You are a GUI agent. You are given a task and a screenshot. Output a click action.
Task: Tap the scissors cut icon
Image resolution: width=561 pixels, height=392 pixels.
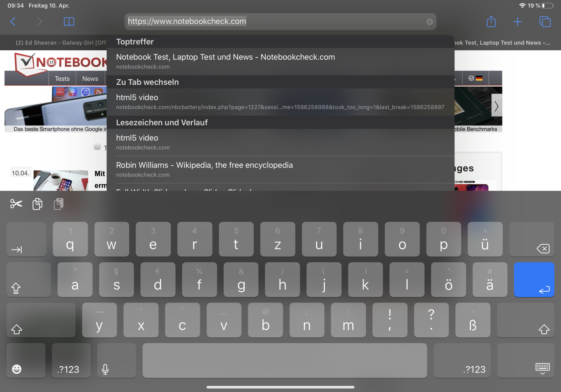(16, 204)
